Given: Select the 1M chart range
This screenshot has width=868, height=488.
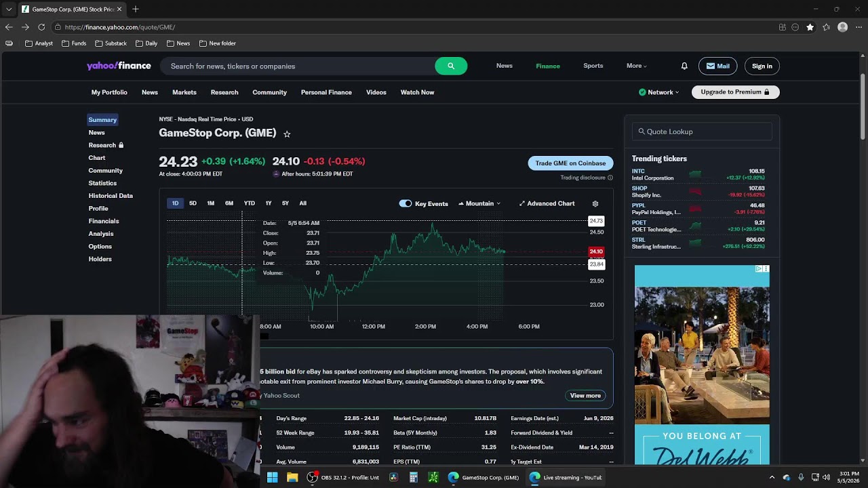Looking at the screenshot, I should point(210,203).
